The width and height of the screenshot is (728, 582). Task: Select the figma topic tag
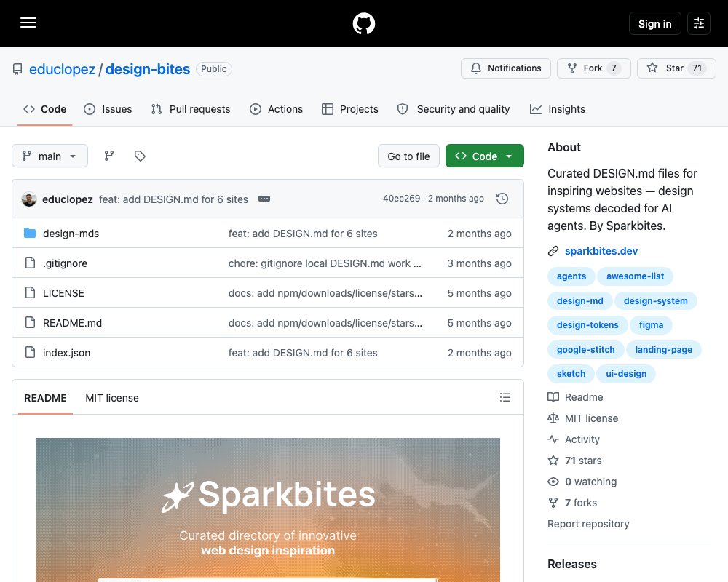coord(651,325)
